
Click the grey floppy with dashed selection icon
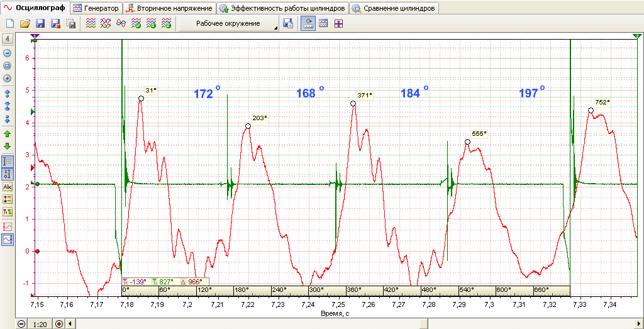coord(70,24)
